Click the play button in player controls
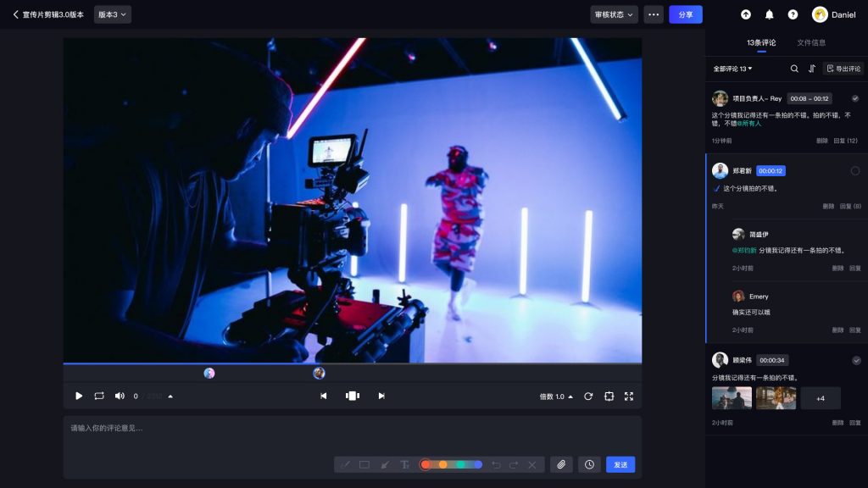The image size is (868, 488). (79, 396)
